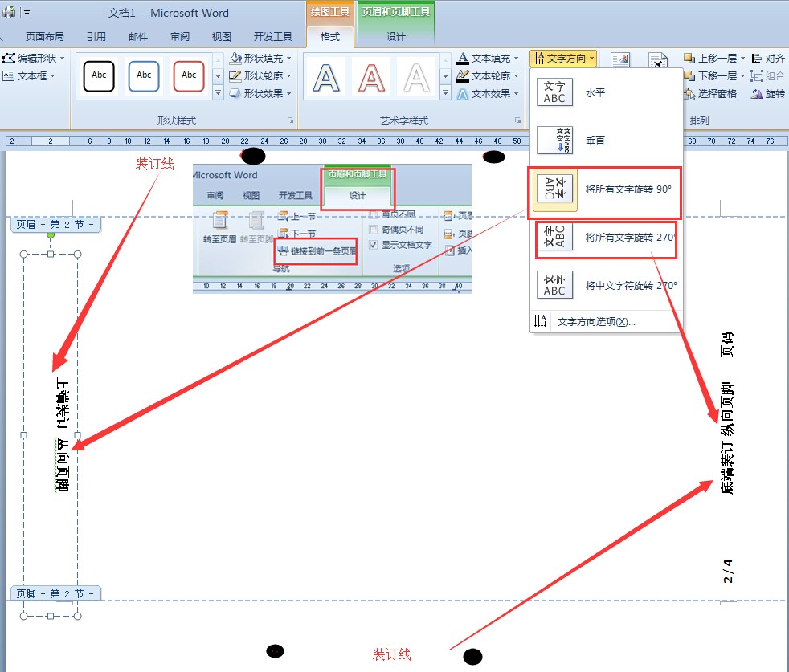Image resolution: width=789 pixels, height=672 pixels.
Task: Click the green rotation handle of text box
Action: point(51,235)
